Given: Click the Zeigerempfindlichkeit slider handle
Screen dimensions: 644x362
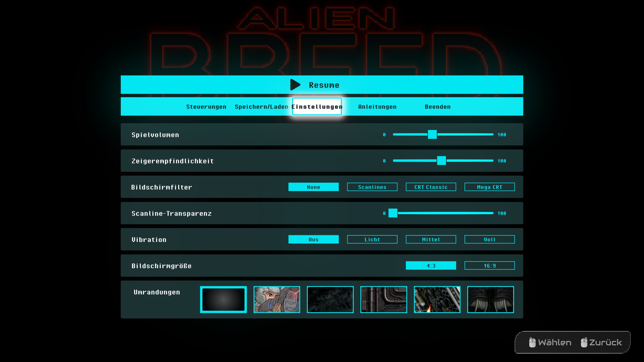Looking at the screenshot, I should coord(442,161).
